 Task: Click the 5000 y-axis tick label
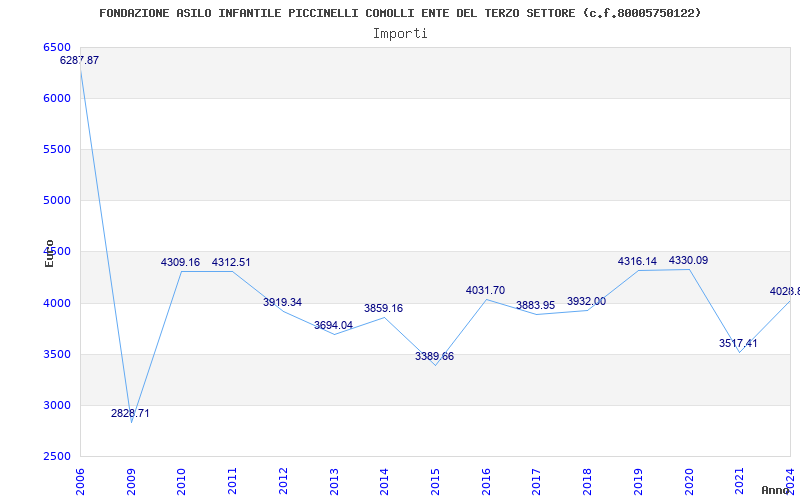(57, 200)
